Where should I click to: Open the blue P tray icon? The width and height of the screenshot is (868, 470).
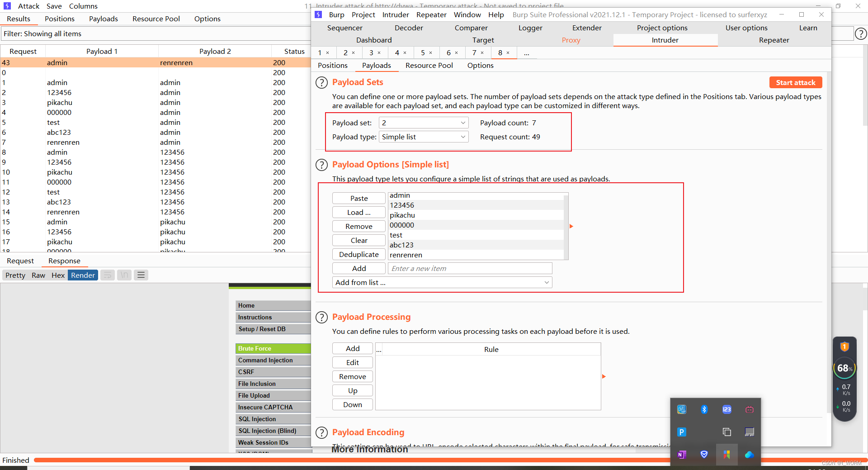(682, 432)
